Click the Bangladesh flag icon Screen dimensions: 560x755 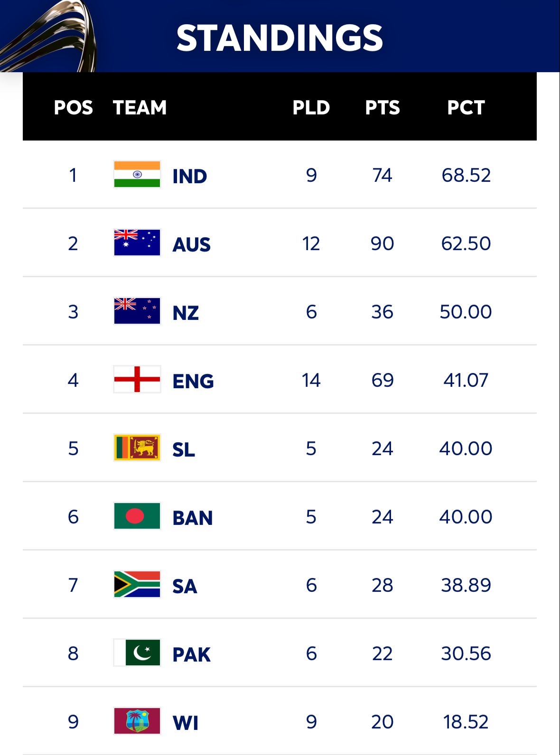tap(137, 516)
